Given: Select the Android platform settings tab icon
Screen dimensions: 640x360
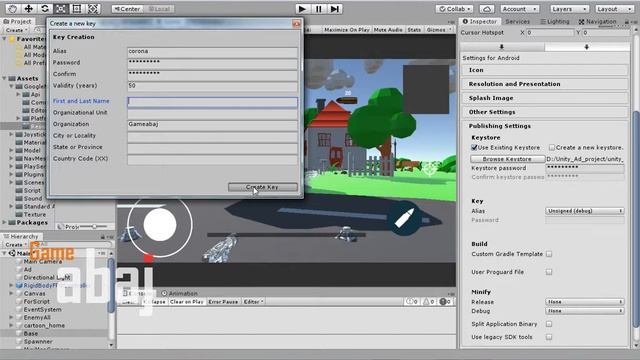Looking at the screenshot, I should [x=586, y=47].
